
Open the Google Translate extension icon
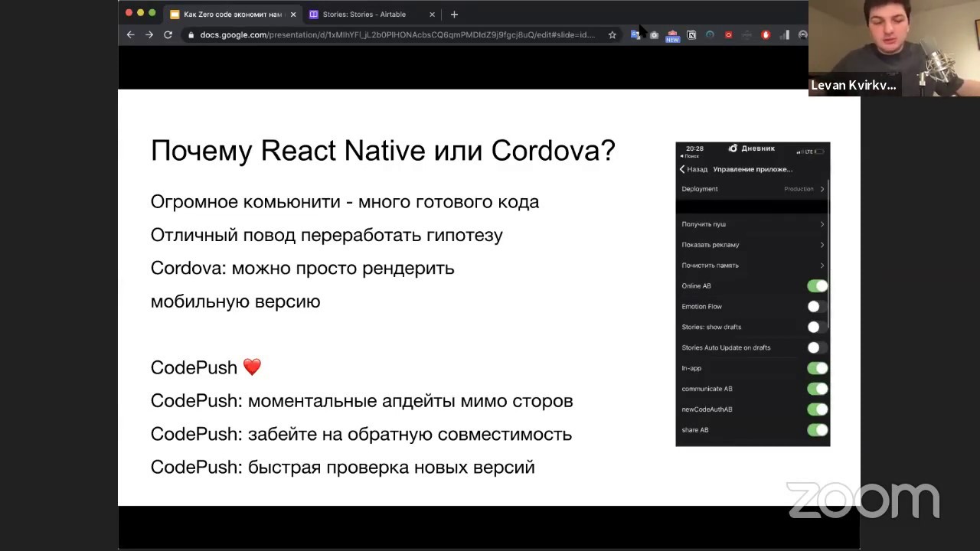point(635,34)
